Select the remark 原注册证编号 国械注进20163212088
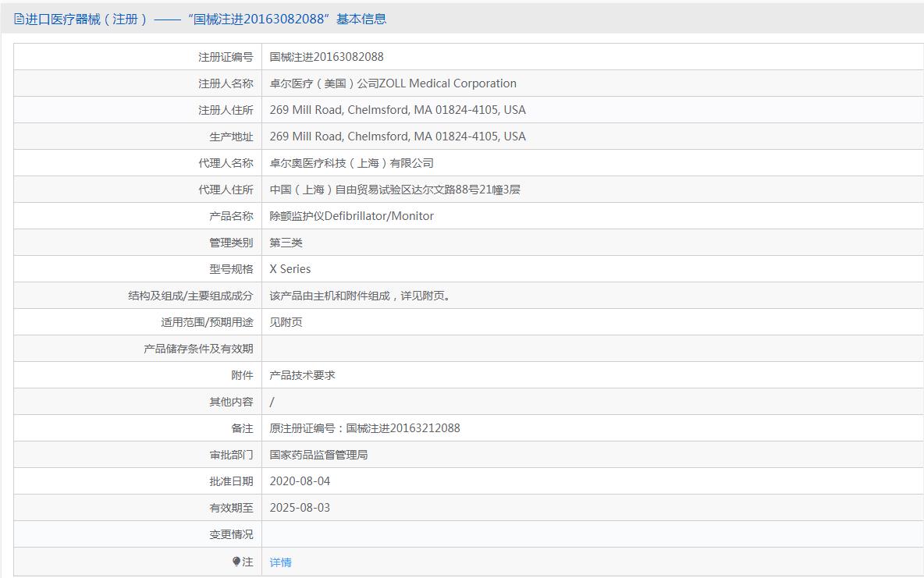 click(x=364, y=428)
